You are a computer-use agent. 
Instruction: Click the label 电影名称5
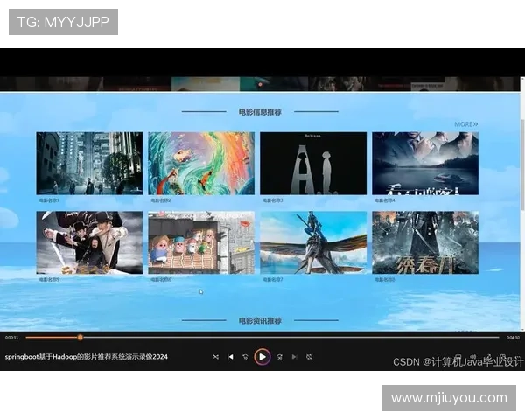click(x=49, y=279)
